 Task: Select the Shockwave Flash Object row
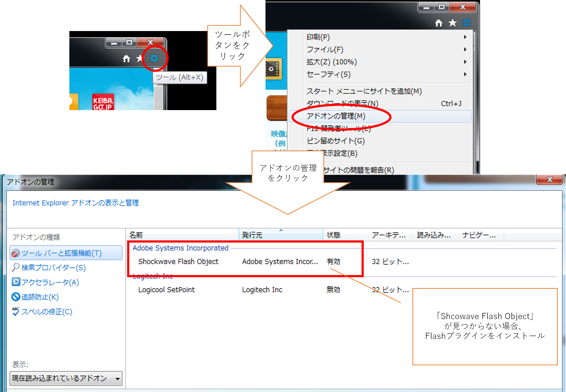tap(178, 262)
